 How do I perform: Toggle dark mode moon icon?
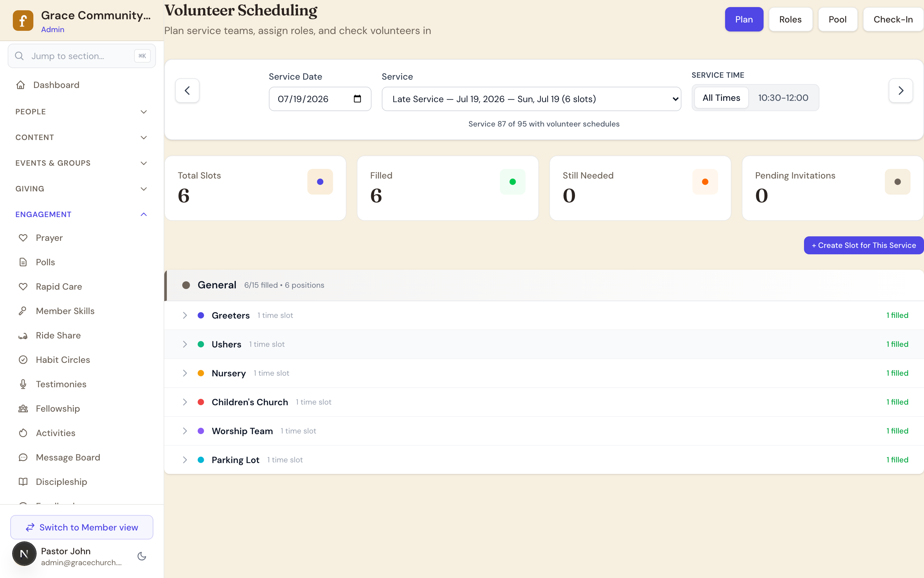point(142,556)
